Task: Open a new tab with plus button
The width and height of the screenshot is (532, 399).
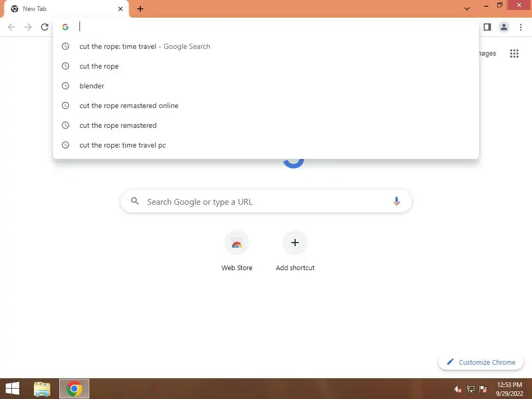Action: (x=140, y=9)
